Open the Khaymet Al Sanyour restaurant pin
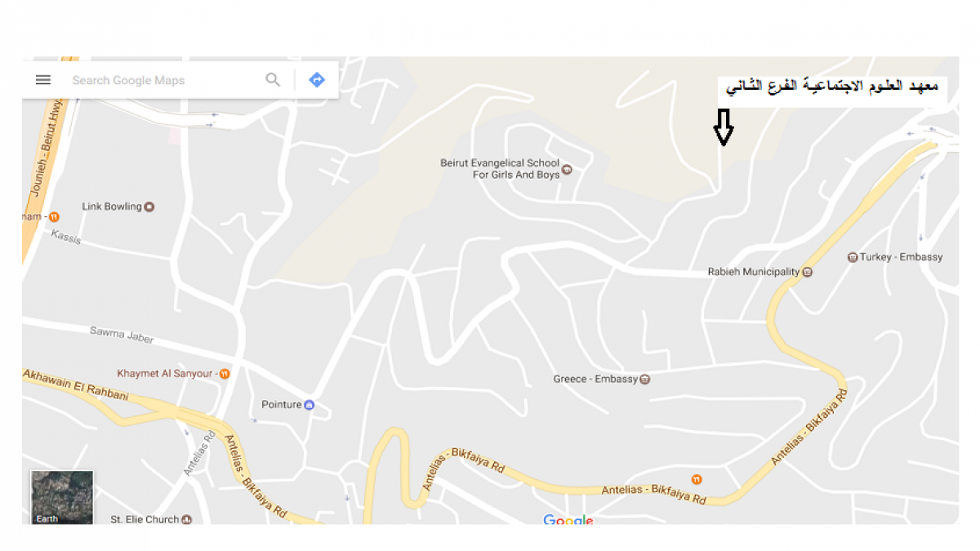 click(x=225, y=374)
